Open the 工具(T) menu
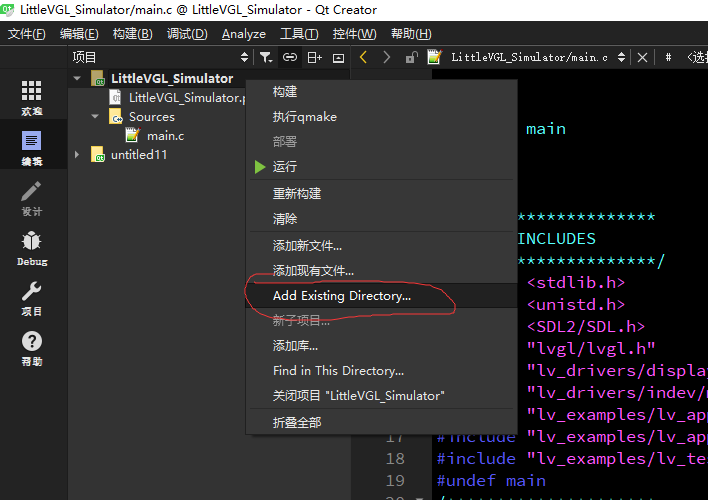708x500 pixels. (299, 34)
